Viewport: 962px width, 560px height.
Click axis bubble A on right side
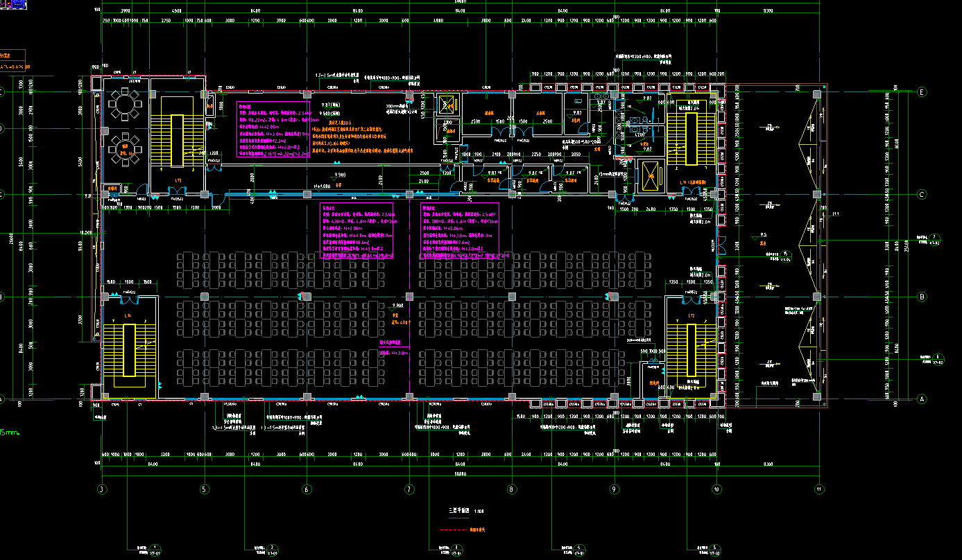tap(922, 399)
